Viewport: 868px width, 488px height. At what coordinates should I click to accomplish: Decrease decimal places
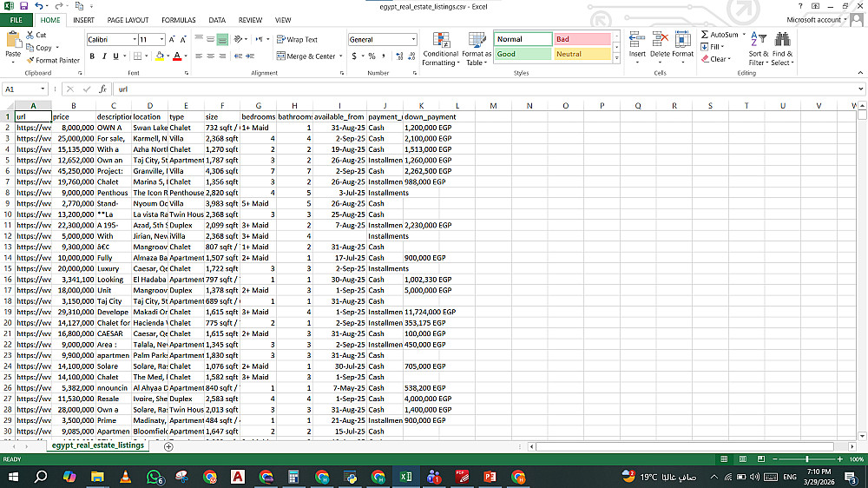[411, 56]
